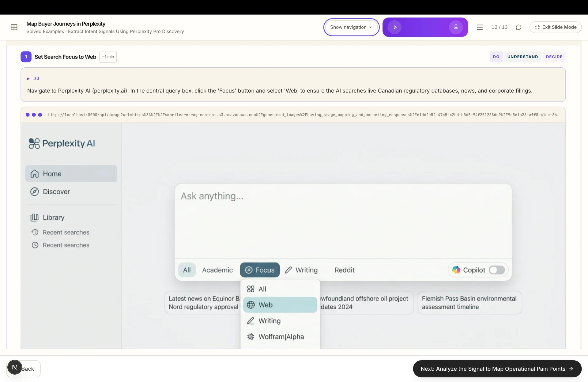
Task: Select first Recent searches with history icon
Action: point(60,233)
